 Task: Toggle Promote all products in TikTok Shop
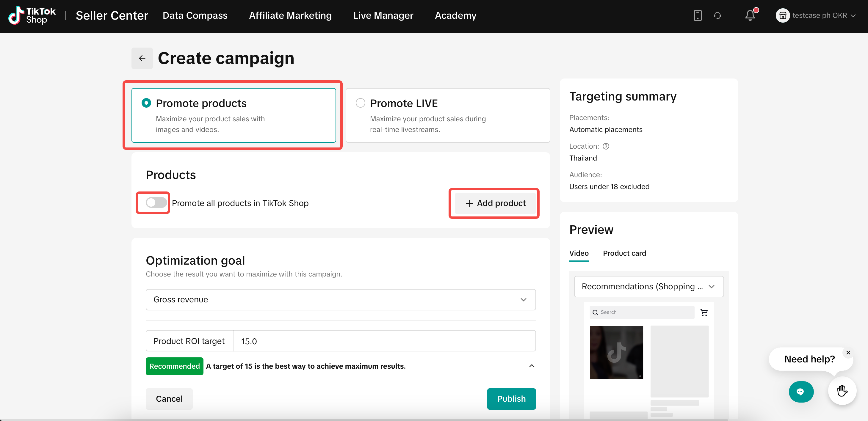[156, 203]
